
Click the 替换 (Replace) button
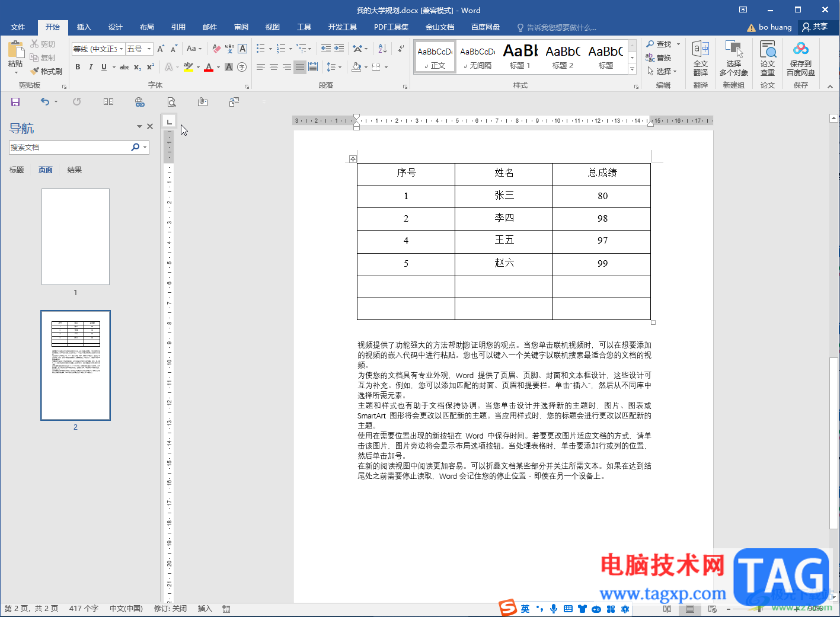pyautogui.click(x=659, y=57)
